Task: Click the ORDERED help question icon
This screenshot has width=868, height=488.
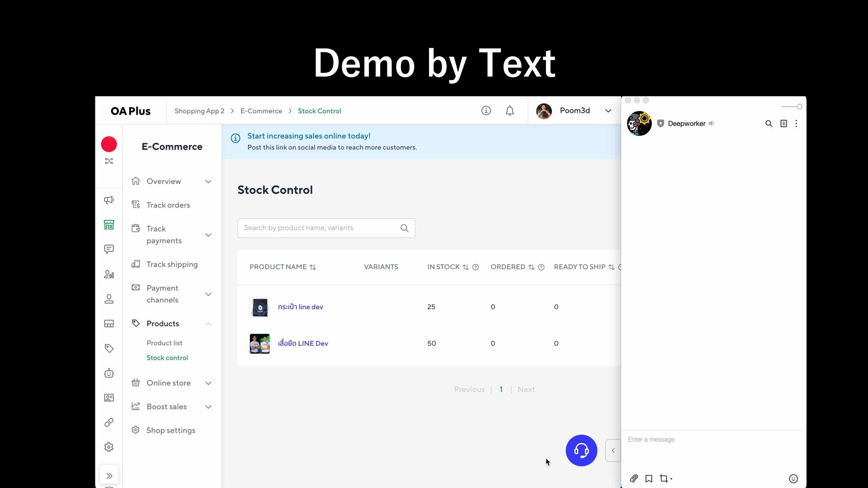Action: (x=541, y=267)
